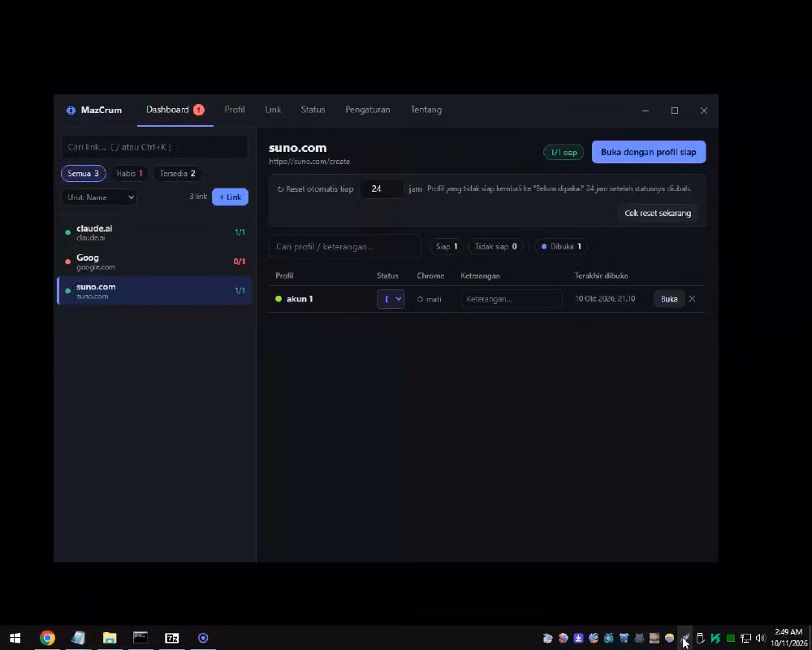Toggle the Dibuka profile filter

click(561, 247)
